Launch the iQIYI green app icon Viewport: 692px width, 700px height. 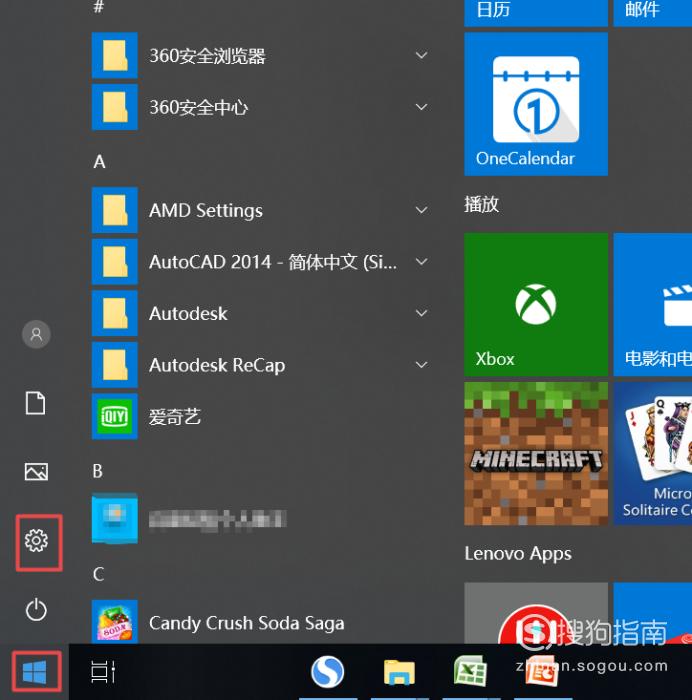tap(115, 417)
